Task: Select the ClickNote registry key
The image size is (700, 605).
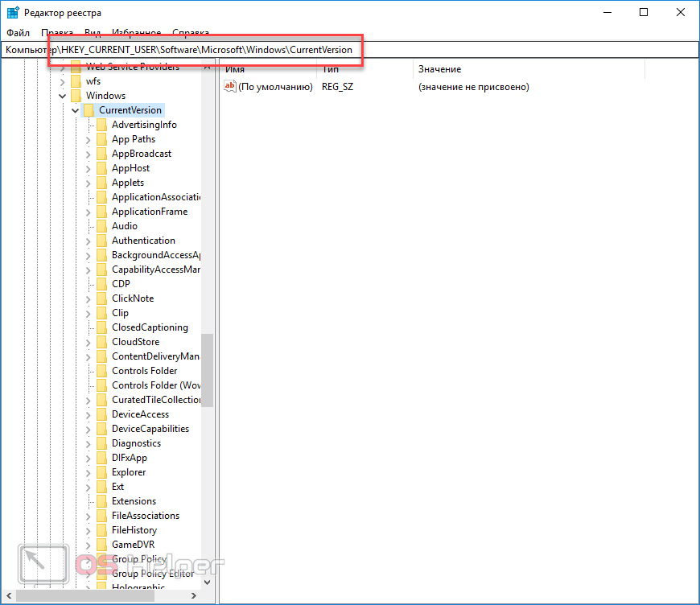Action: tap(133, 298)
